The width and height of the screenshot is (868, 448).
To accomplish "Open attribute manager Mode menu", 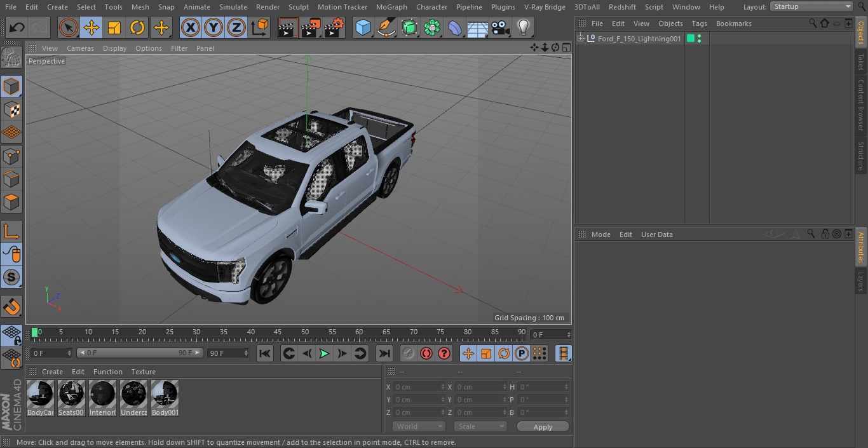I will click(x=600, y=234).
